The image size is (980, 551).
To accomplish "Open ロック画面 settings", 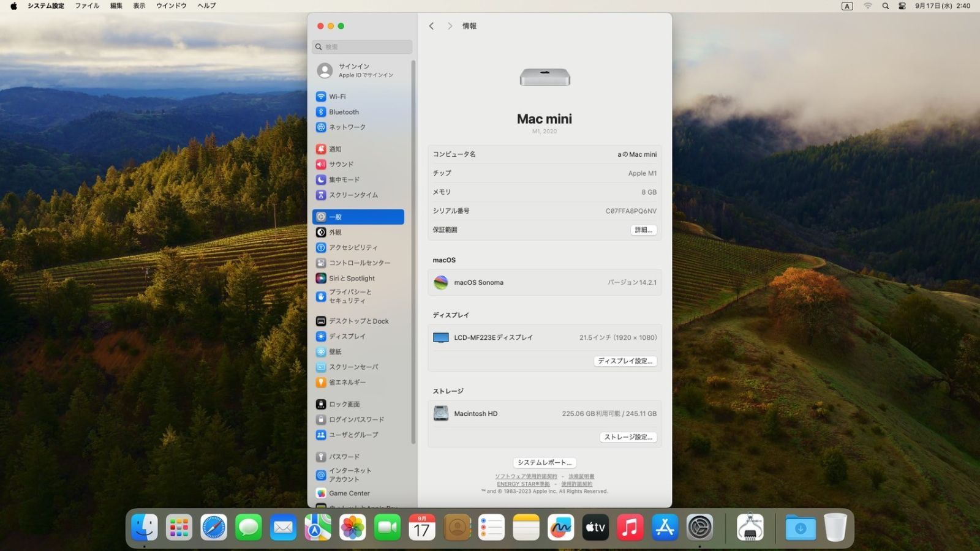I will 344,404.
